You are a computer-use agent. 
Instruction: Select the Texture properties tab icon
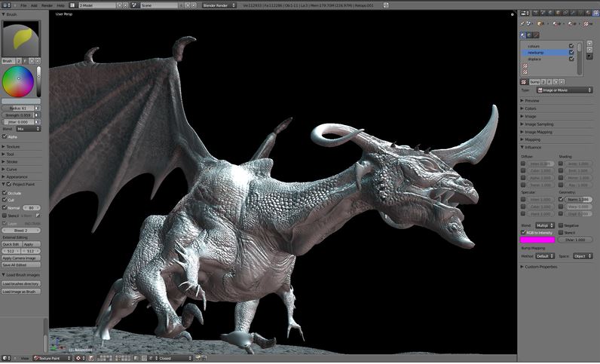[x=595, y=13]
